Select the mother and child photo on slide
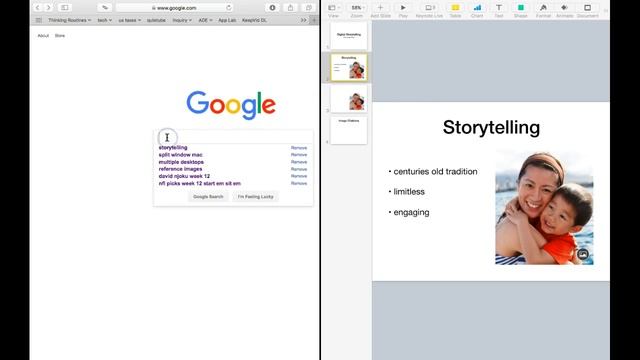This screenshot has height=360, width=640. tap(544, 208)
